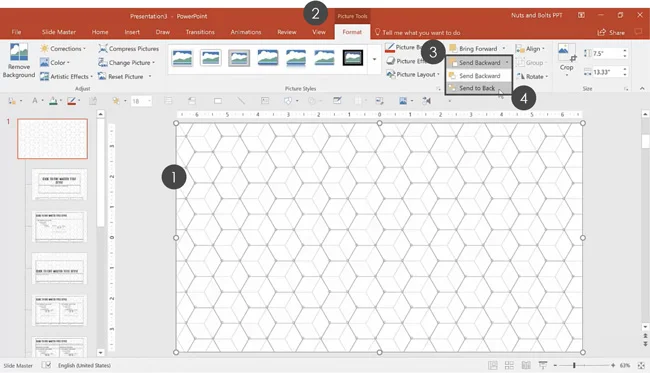Expand the Picture Styles gallery
650x373 pixels.
[374, 59]
